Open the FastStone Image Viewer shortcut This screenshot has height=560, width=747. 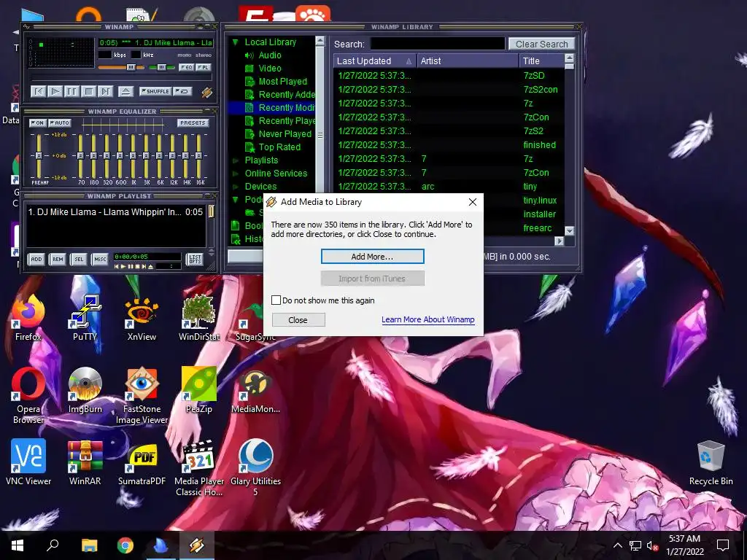click(142, 396)
